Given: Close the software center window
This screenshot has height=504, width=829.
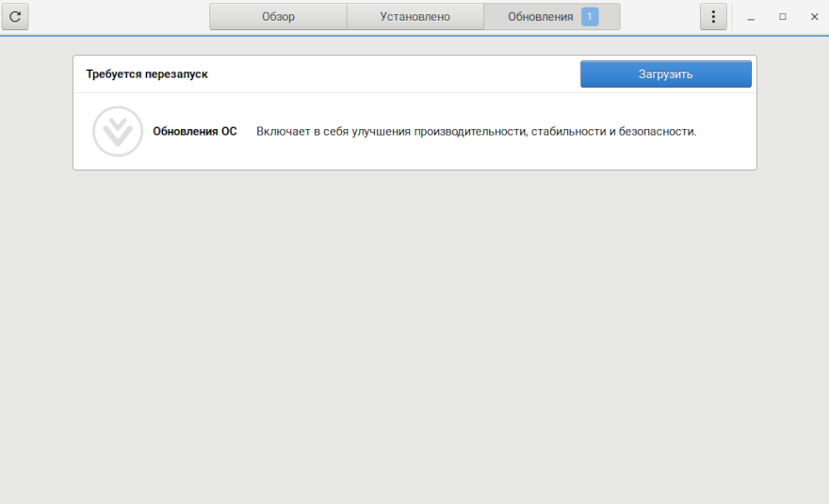Looking at the screenshot, I should (x=814, y=17).
